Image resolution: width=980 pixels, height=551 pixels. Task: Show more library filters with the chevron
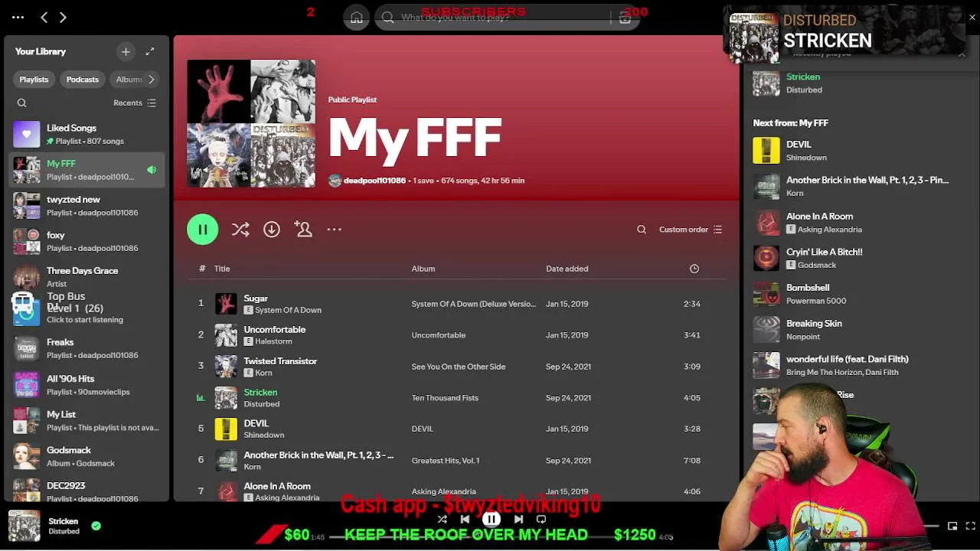152,80
